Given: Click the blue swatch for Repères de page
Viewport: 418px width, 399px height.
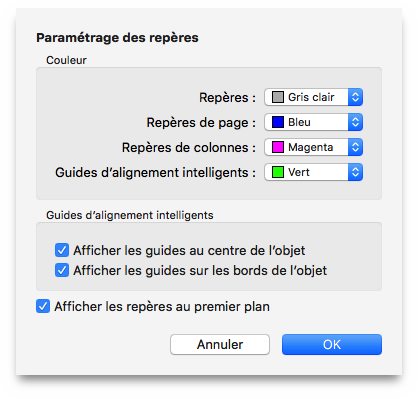Looking at the screenshot, I should tap(278, 122).
